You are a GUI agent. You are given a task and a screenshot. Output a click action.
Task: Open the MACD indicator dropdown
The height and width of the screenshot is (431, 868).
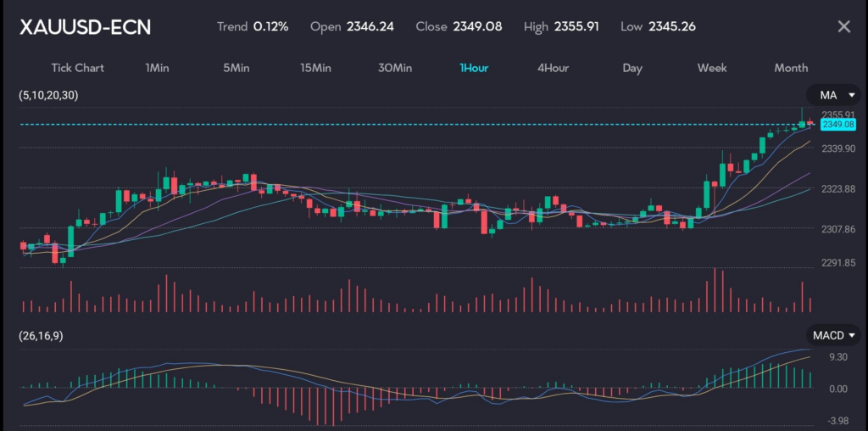point(833,335)
